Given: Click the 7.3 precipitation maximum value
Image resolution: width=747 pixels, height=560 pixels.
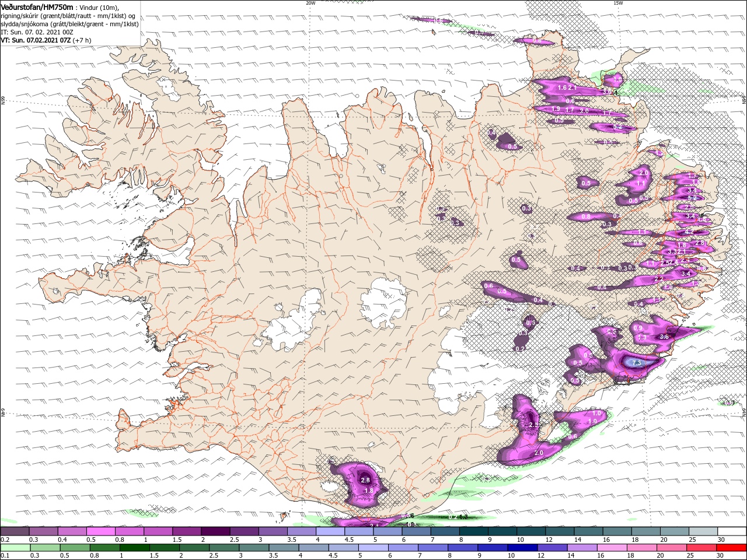Looking at the screenshot, I should (x=637, y=363).
